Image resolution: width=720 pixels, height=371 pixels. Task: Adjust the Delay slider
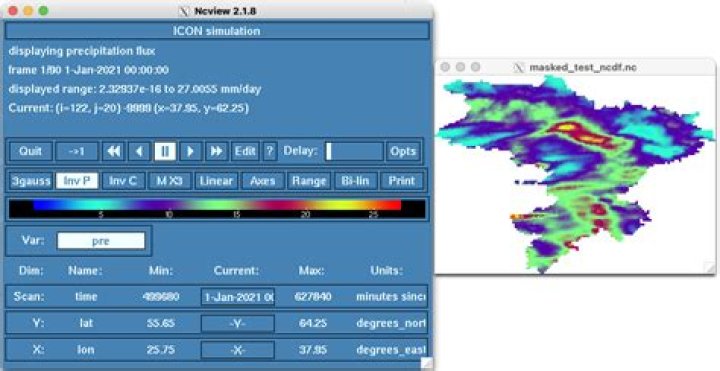click(x=354, y=152)
